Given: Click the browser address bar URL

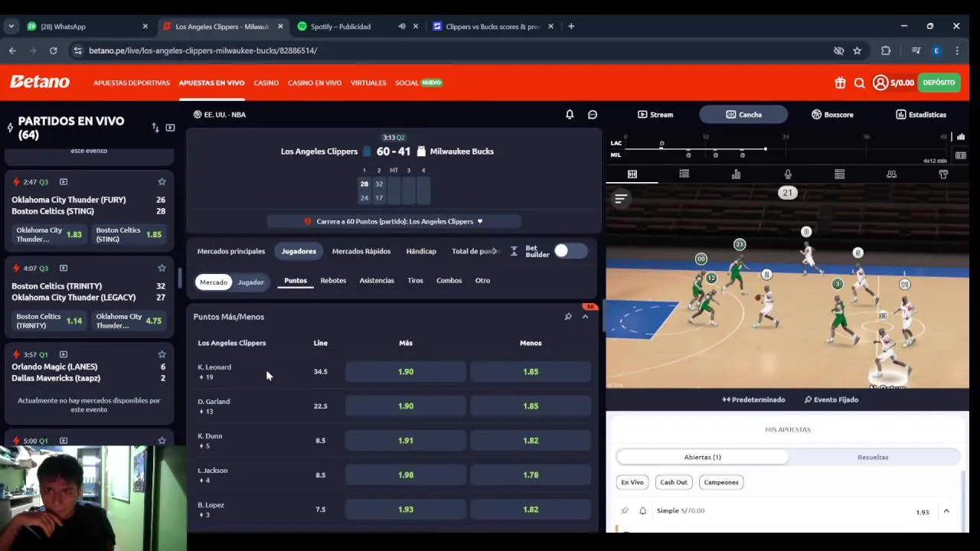Looking at the screenshot, I should (203, 51).
